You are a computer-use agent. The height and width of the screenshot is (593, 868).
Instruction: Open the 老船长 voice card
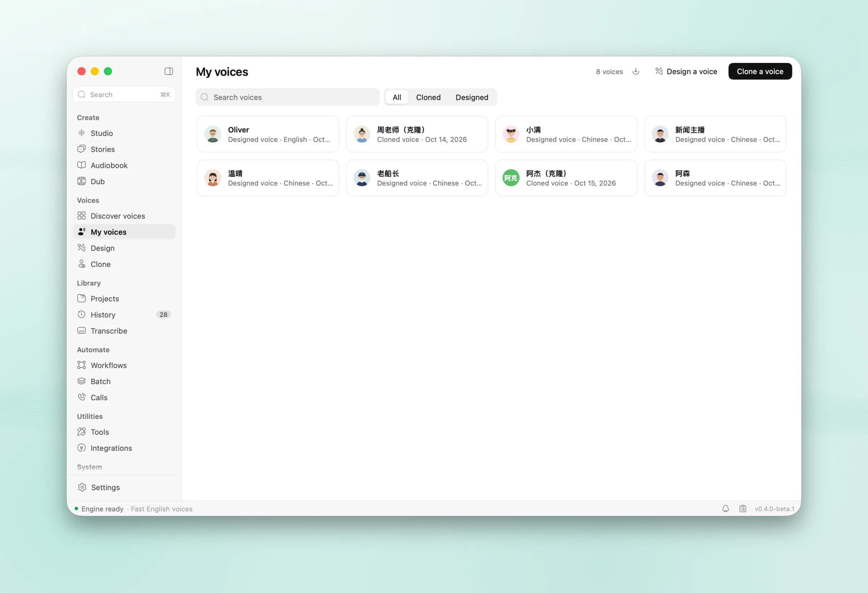click(x=417, y=178)
